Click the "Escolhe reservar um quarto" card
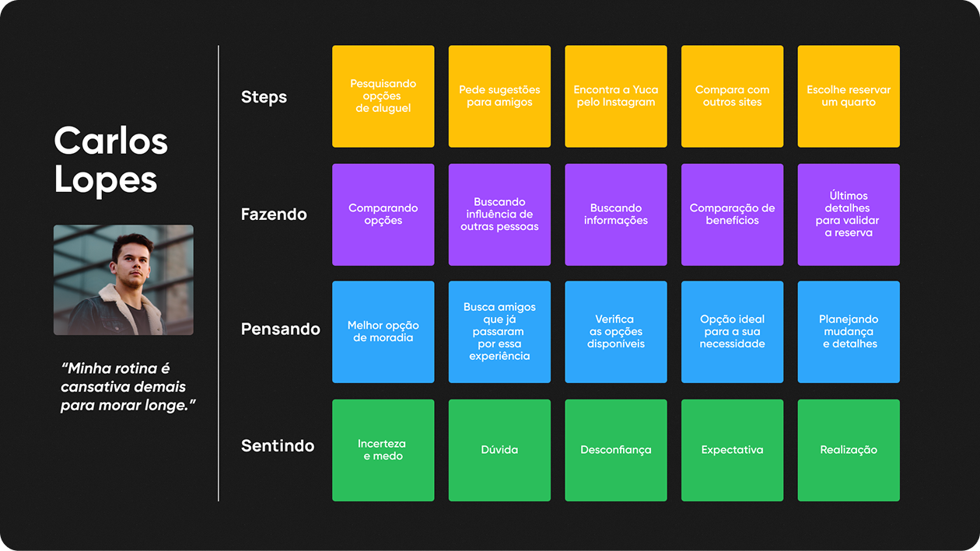Image resolution: width=980 pixels, height=551 pixels. [849, 96]
